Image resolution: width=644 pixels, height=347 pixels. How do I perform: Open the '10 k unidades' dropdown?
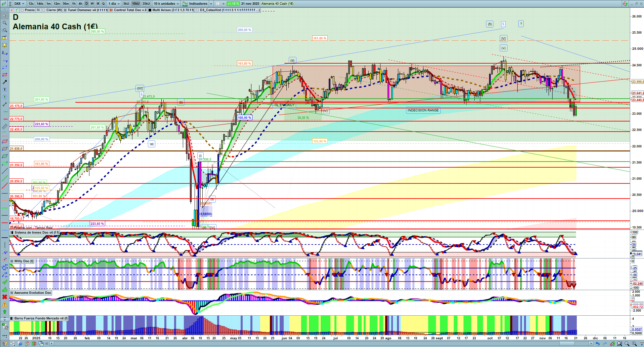pyautogui.click(x=166, y=4)
